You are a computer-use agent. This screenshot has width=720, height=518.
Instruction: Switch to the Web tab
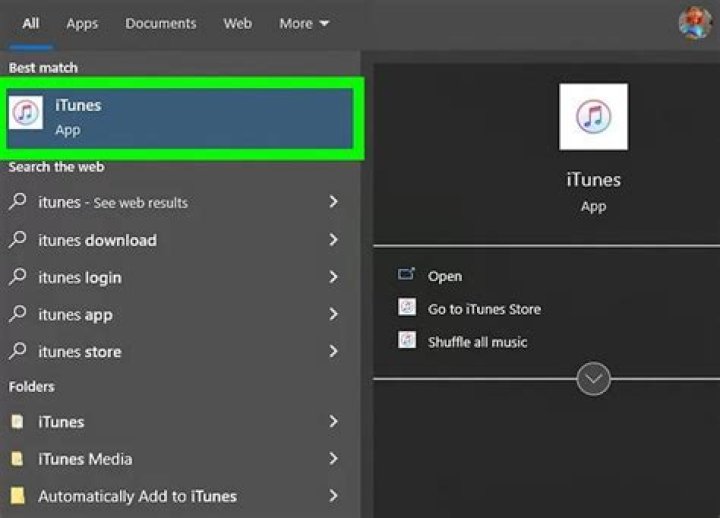tap(238, 23)
